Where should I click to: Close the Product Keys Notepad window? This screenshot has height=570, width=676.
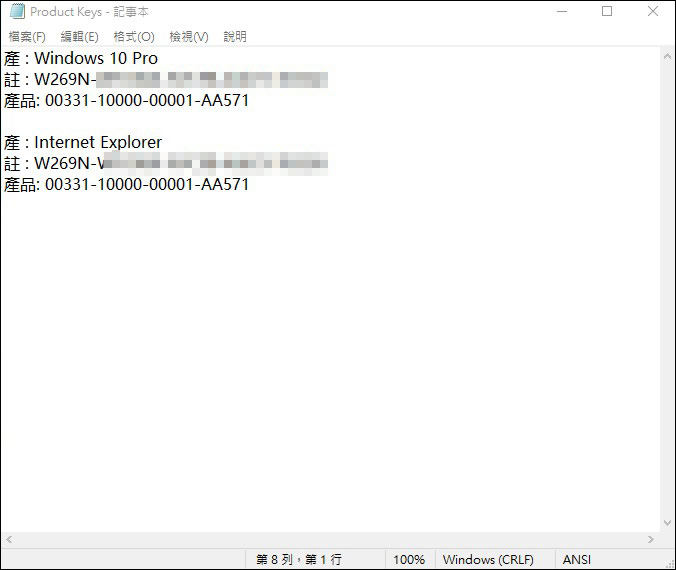tap(652, 12)
